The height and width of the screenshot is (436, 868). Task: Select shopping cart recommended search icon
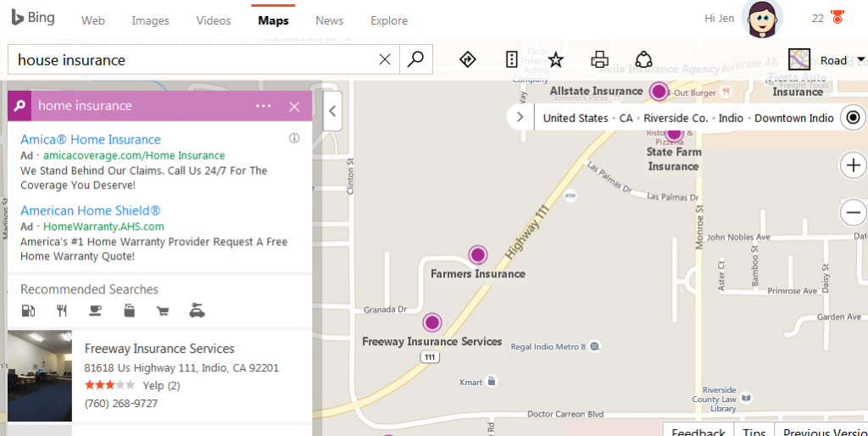[x=162, y=310]
